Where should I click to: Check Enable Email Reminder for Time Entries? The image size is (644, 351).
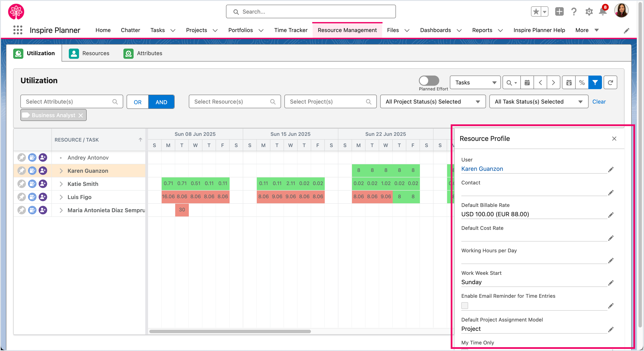pos(465,306)
